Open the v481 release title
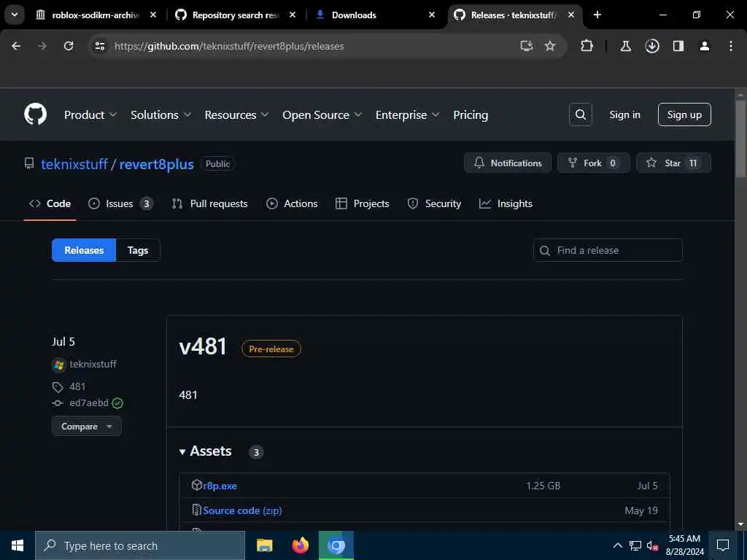747x560 pixels. point(203,346)
